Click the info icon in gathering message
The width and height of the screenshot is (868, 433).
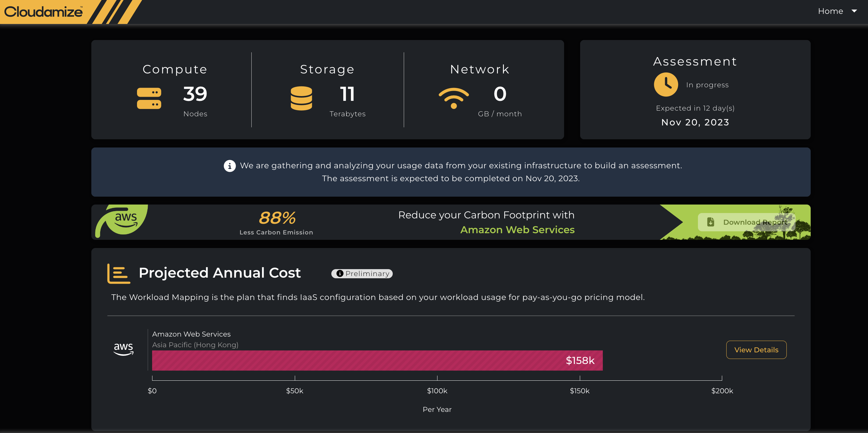click(x=230, y=166)
